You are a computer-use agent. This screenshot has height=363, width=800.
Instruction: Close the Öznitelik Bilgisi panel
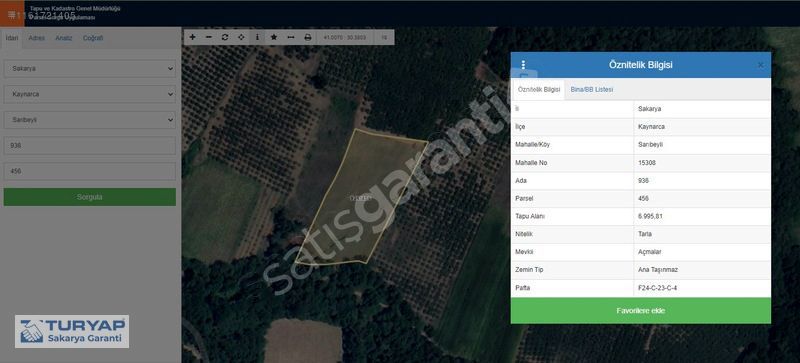[x=761, y=65]
